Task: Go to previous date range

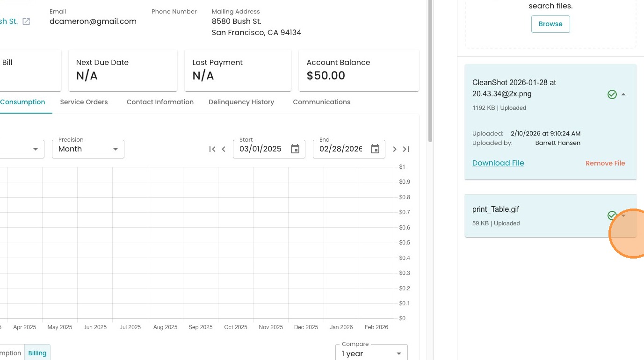Action: (224, 149)
